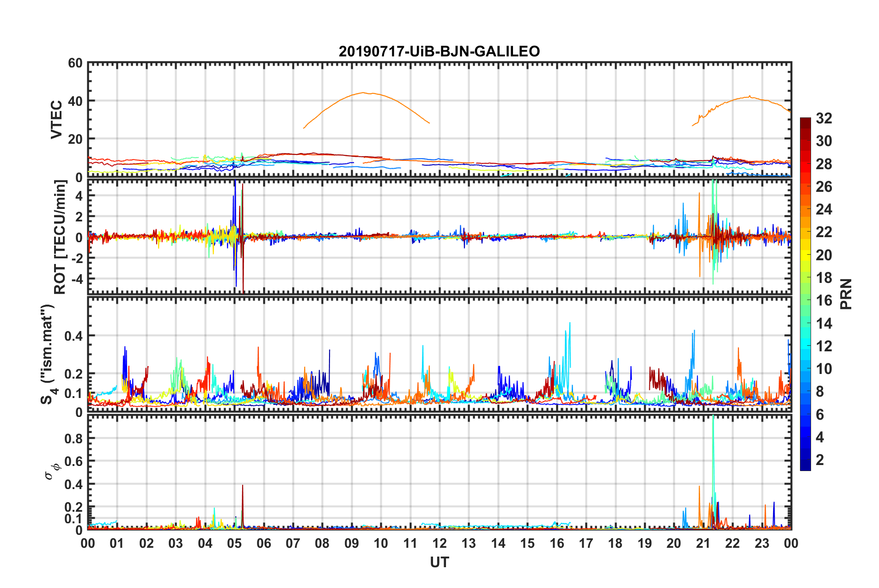This screenshot has width=879, height=588.
Task: Click the orange ROT spike just before 21 UT
Action: pyautogui.click(x=699, y=234)
